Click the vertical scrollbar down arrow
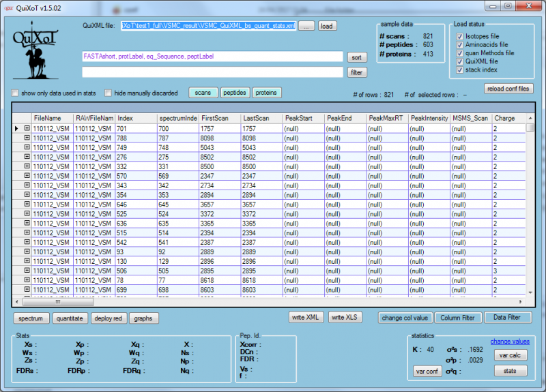The width and height of the screenshot is (546, 392). pos(530,292)
